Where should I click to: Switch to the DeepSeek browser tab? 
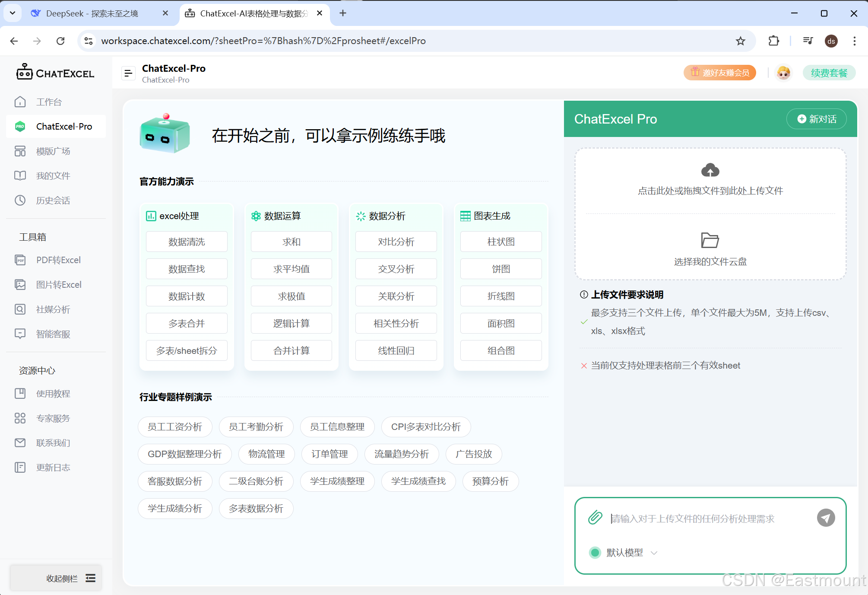[x=92, y=13]
